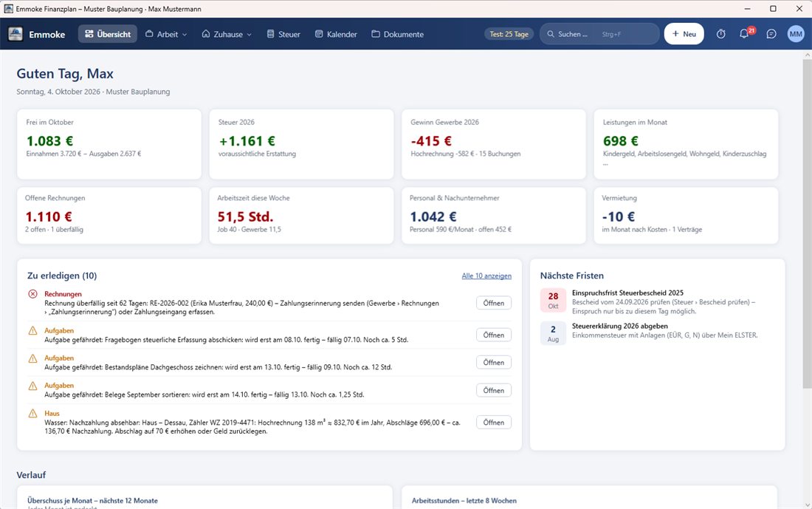Open the Steuer tab
The width and height of the screenshot is (812, 509).
pos(283,34)
